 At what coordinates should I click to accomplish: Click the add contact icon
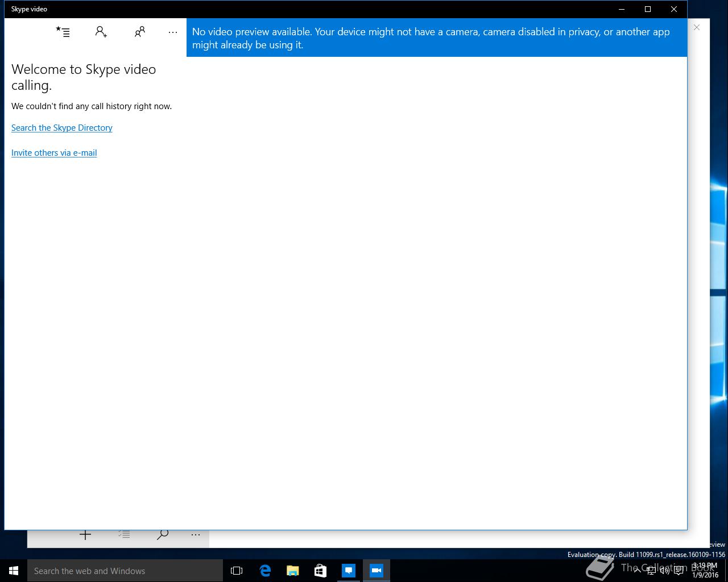101,32
